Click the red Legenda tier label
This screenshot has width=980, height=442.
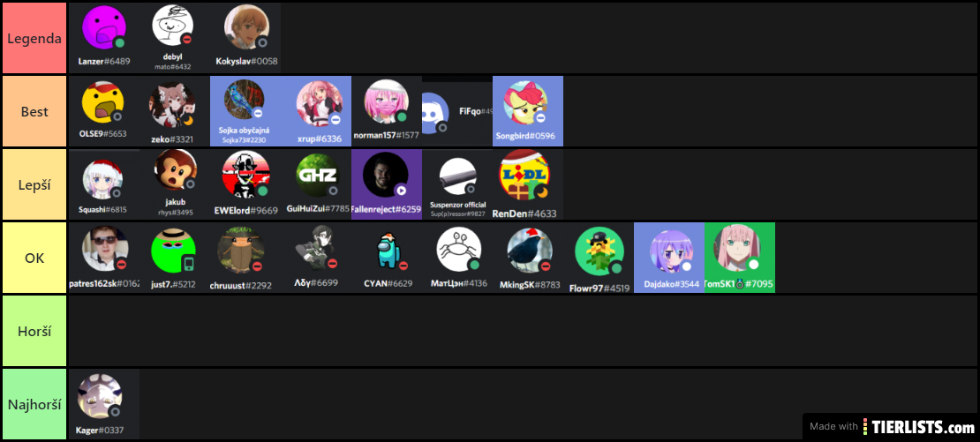coord(34,38)
